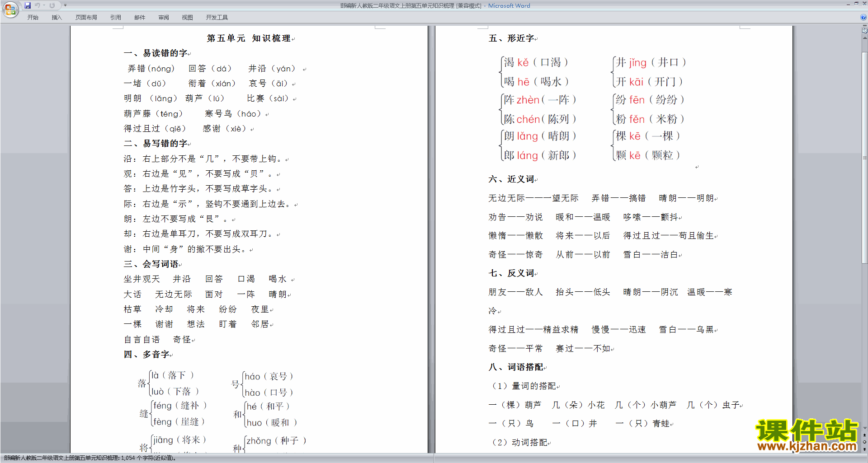
Task: Open the Select Browse Object round button
Action: [865, 442]
